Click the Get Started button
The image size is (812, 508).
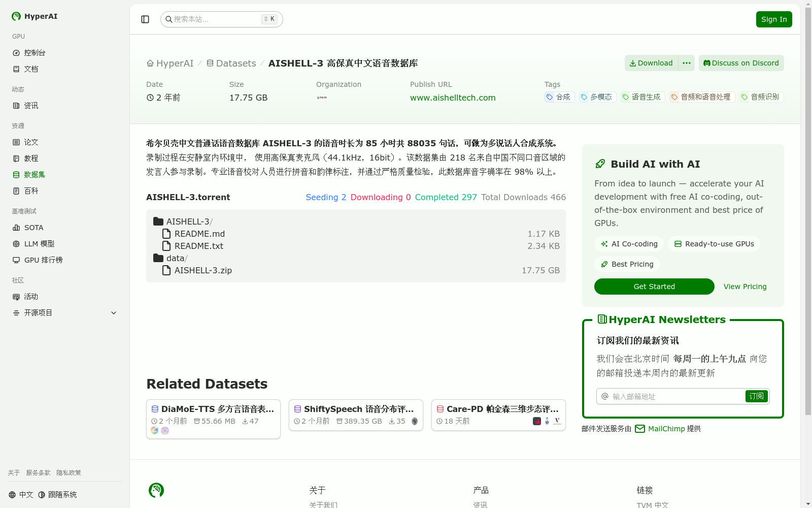[x=654, y=287]
